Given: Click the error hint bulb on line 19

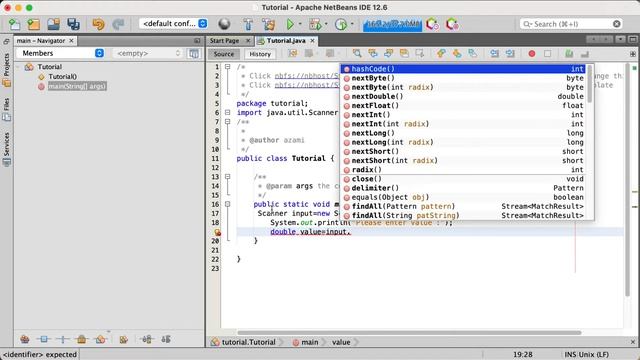Looking at the screenshot, I should click(x=218, y=232).
